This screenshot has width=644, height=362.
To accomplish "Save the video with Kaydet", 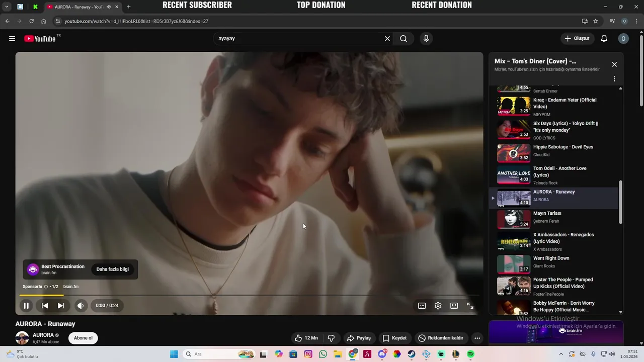I will click(394, 338).
